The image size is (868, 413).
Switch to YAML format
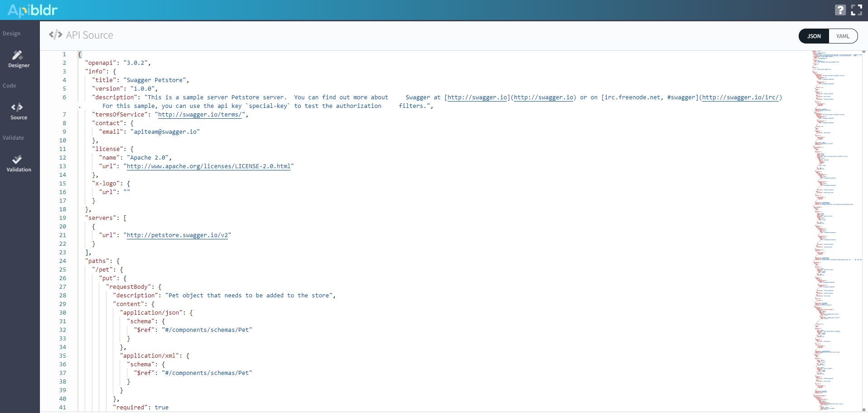(x=843, y=36)
